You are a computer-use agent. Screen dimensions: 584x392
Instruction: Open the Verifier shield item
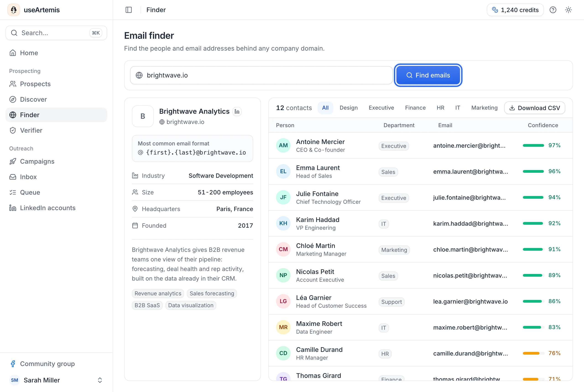click(56, 130)
